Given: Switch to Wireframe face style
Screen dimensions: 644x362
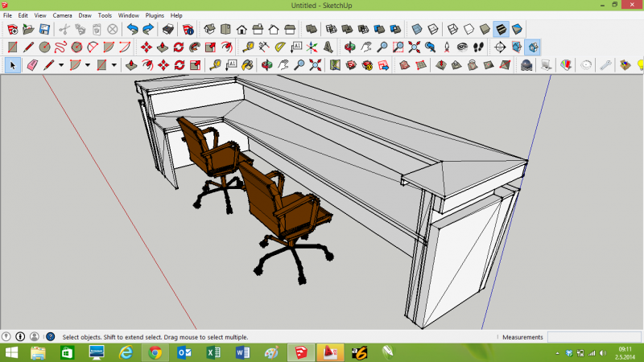Looking at the screenshot, I should [452, 29].
